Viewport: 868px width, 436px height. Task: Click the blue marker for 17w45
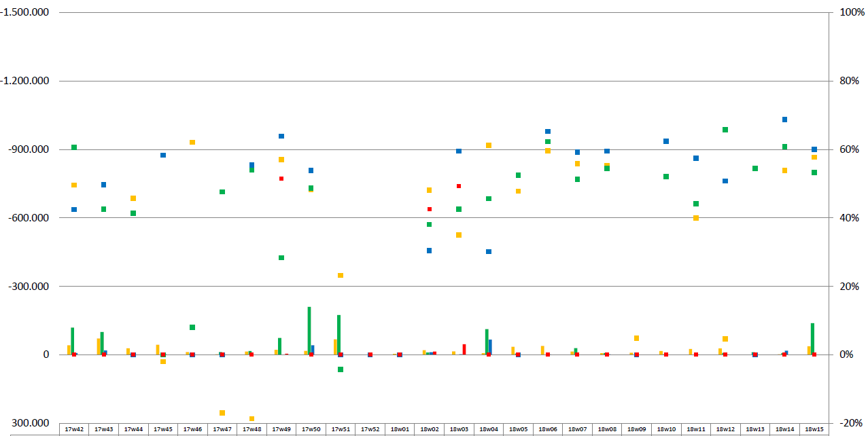[x=163, y=155]
